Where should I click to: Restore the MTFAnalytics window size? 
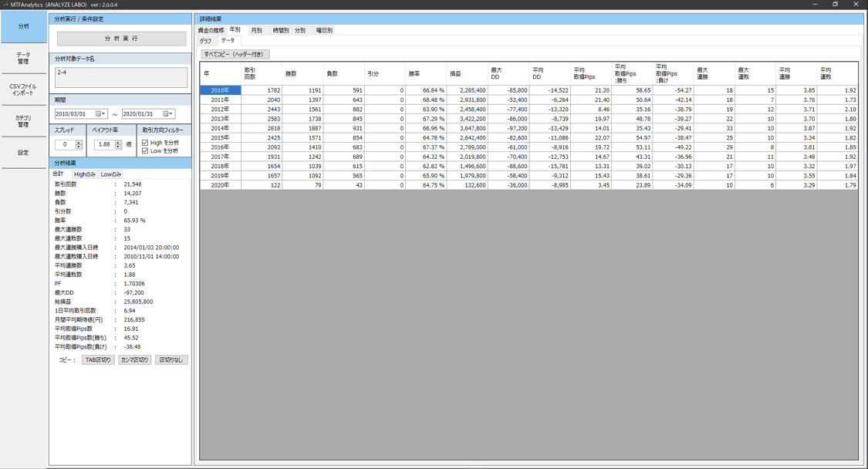pyautogui.click(x=835, y=5)
